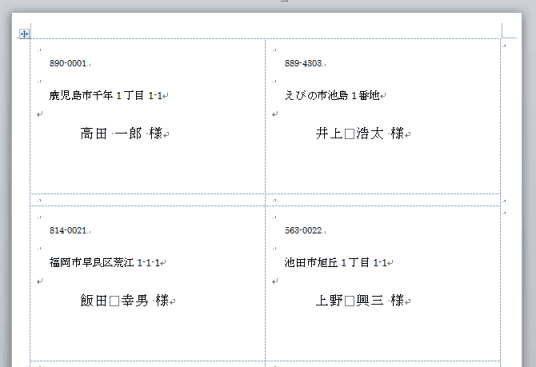Click the name 上野 興三 様

(x=360, y=300)
